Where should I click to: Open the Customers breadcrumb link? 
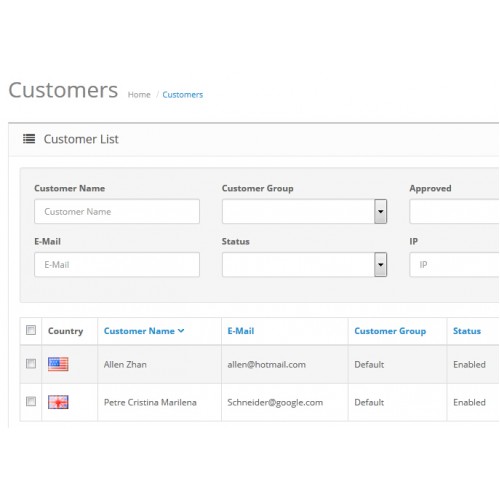coord(183,95)
